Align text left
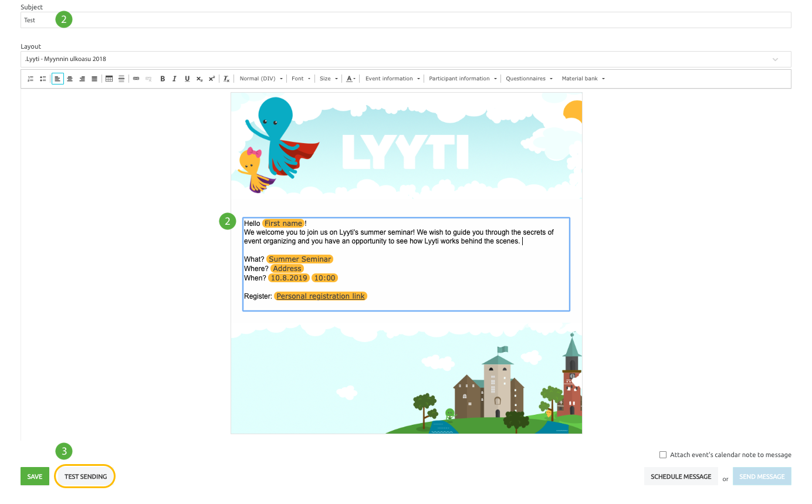This screenshot has height=504, width=812. tap(57, 79)
